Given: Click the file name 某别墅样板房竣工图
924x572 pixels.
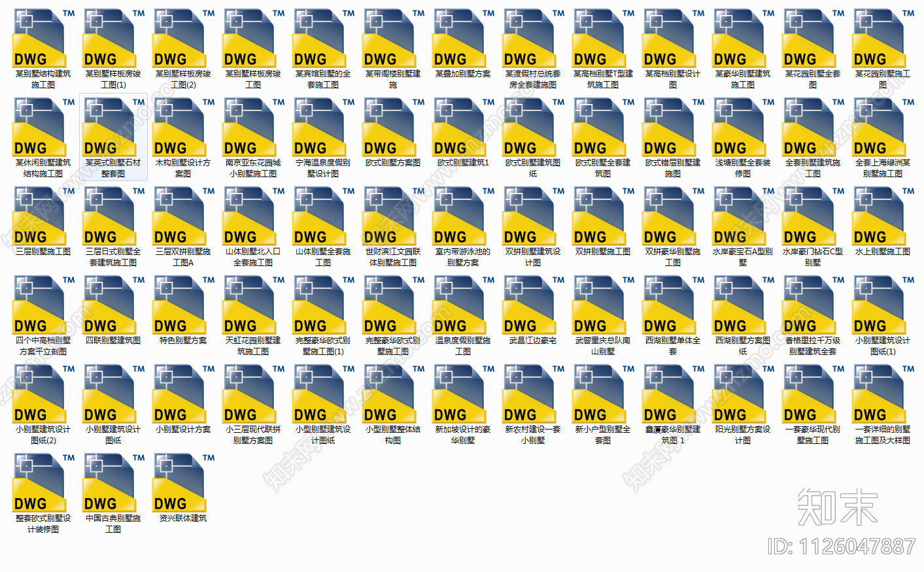Looking at the screenshot, I should coord(253,79).
